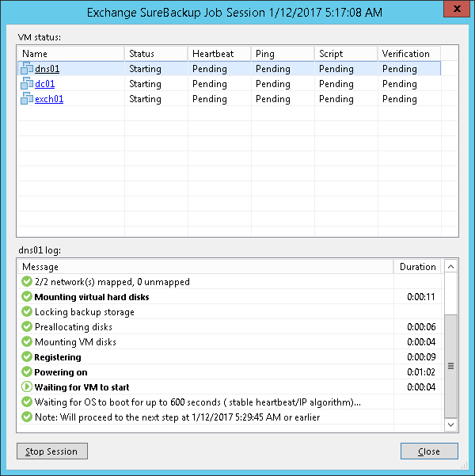Sort VM list by Status column header
475x476 pixels.
click(x=156, y=54)
